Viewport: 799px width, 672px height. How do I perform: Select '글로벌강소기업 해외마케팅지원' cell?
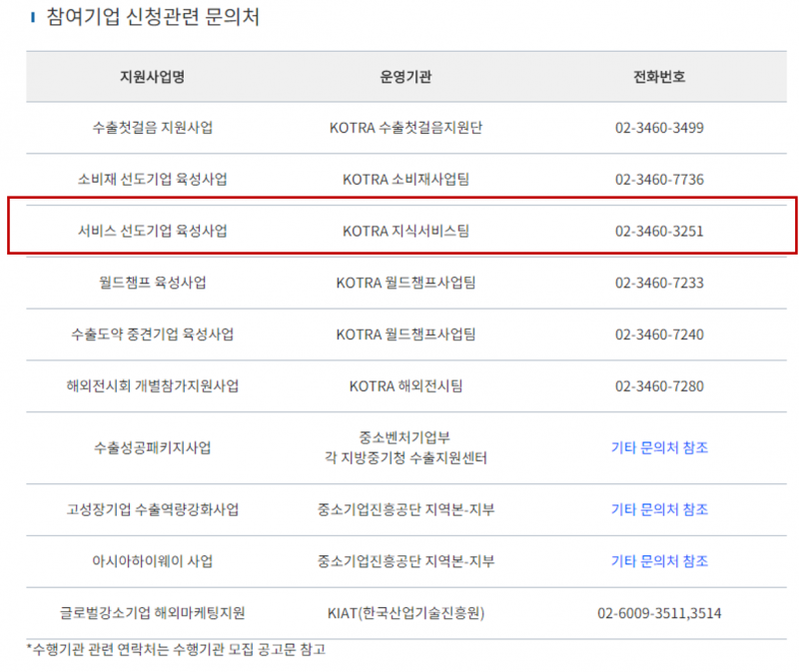tap(153, 613)
